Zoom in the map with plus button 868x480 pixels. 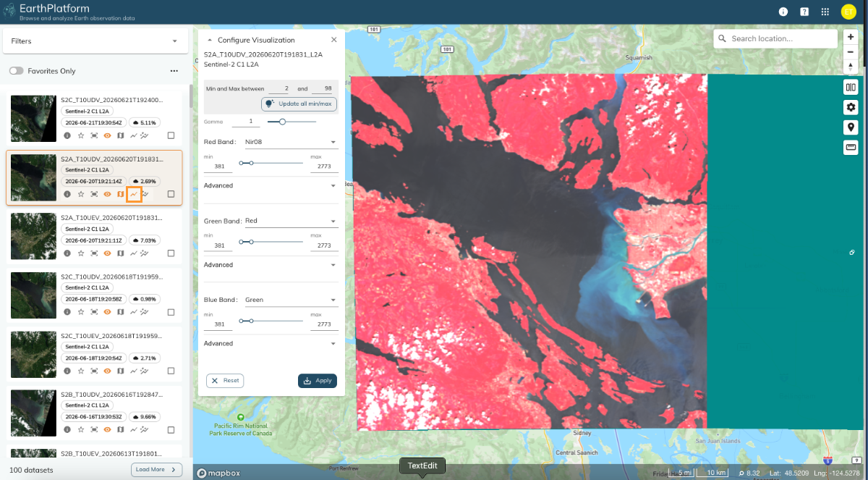[851, 37]
